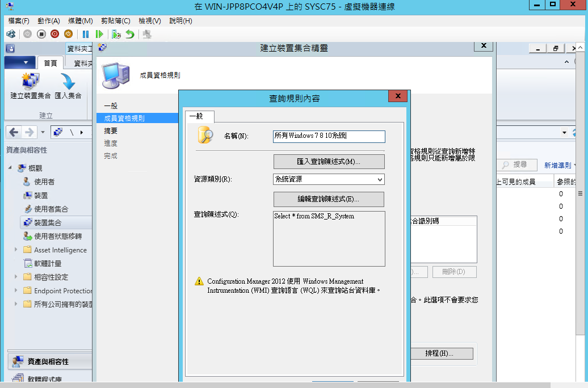Click the address bar root node icon
Screen dimensions: 588x388
pyautogui.click(x=58, y=132)
